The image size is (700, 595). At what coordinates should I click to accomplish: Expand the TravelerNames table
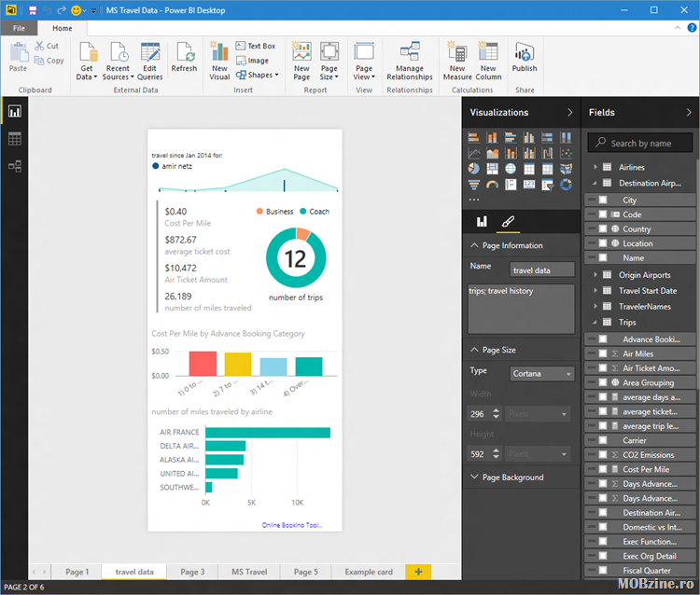pos(595,307)
